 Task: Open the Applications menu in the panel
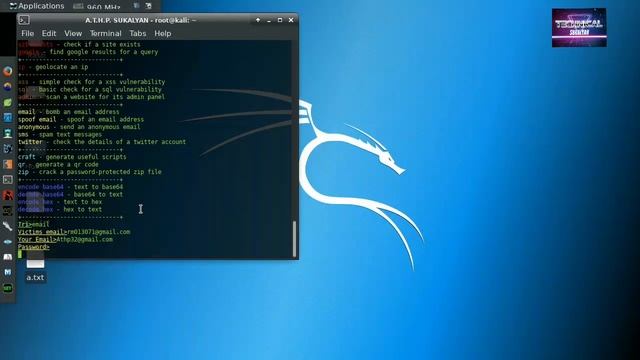pos(37,6)
